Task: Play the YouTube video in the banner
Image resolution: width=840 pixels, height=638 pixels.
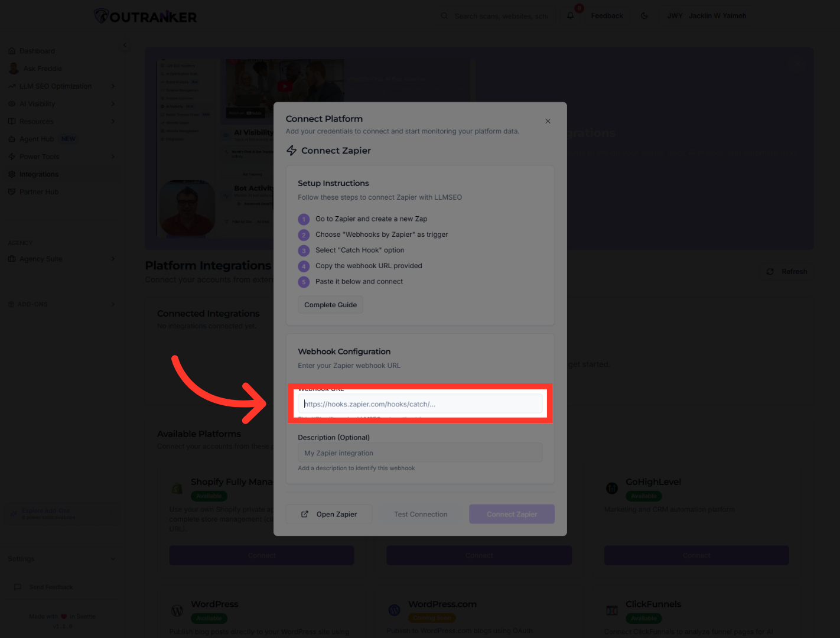Action: tap(285, 86)
